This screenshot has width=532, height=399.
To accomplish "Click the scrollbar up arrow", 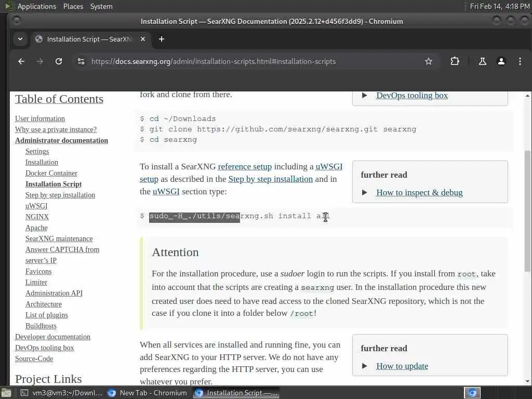I will (527, 96).
